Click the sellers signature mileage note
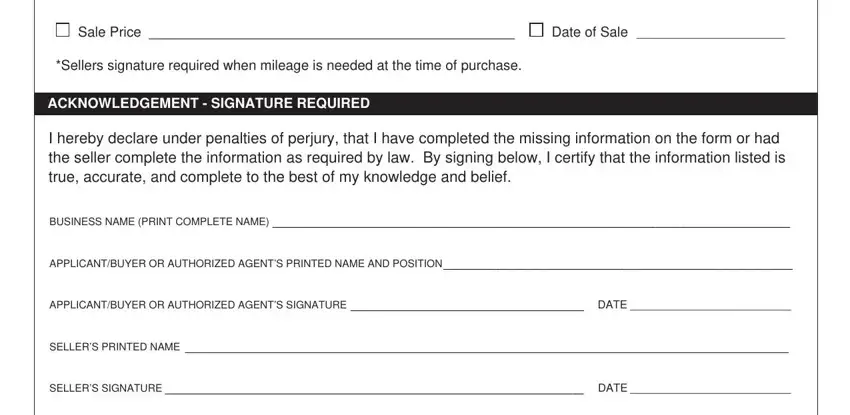 [288, 66]
